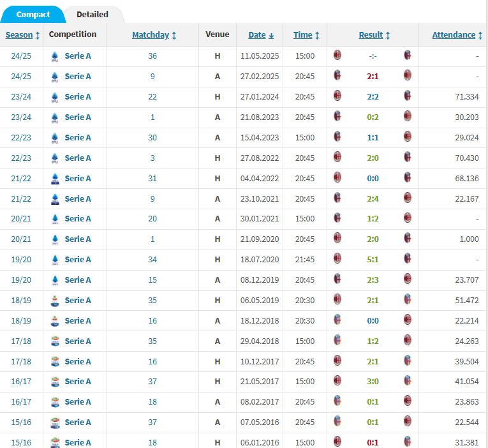
Task: Sort table by Result column
Action: (374, 35)
